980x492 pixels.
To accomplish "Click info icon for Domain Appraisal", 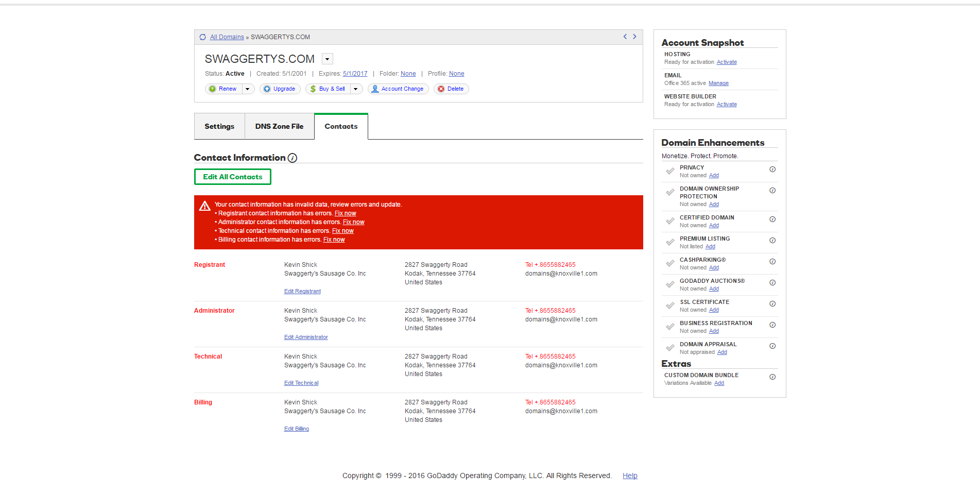I will 772,346.
